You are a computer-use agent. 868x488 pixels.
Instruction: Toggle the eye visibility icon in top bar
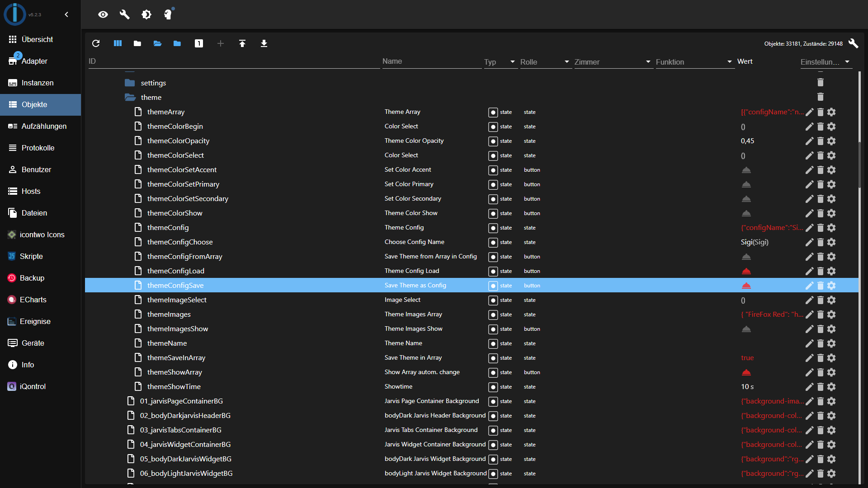click(103, 14)
